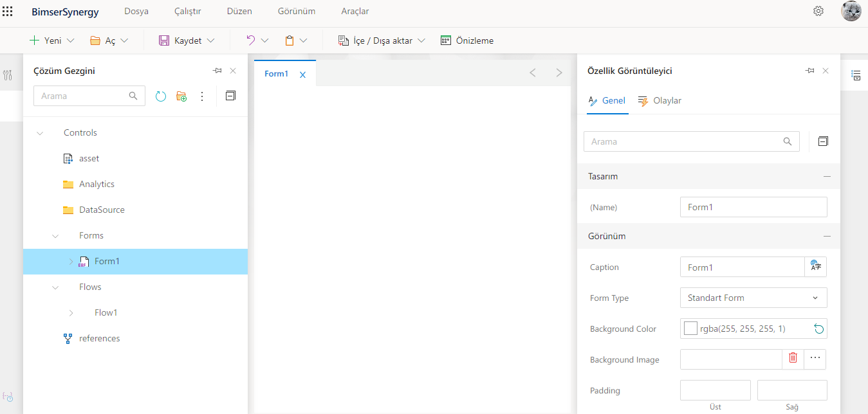Click the Kaydet save button
This screenshot has height=414, width=868.
tap(180, 40)
